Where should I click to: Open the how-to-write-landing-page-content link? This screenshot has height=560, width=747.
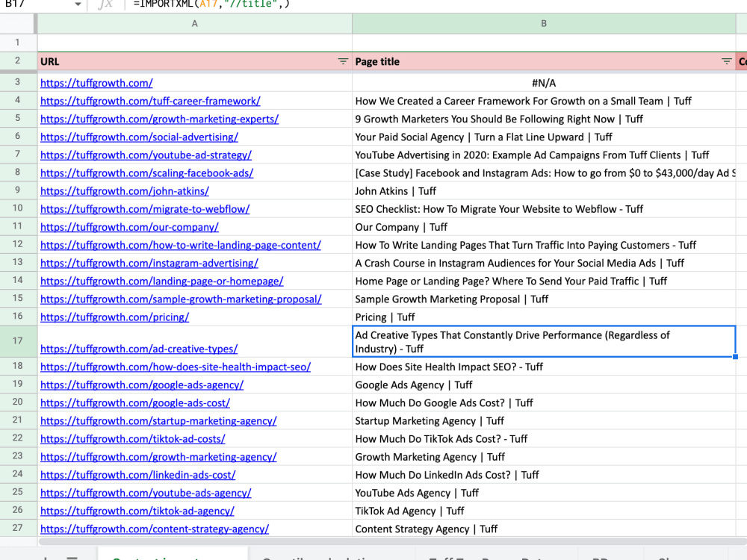click(x=181, y=245)
